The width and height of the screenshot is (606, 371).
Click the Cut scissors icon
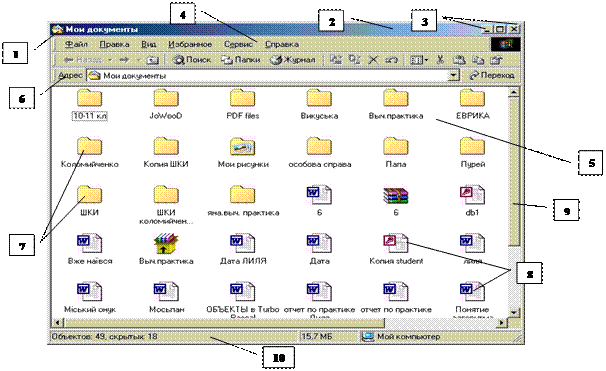tap(440, 60)
